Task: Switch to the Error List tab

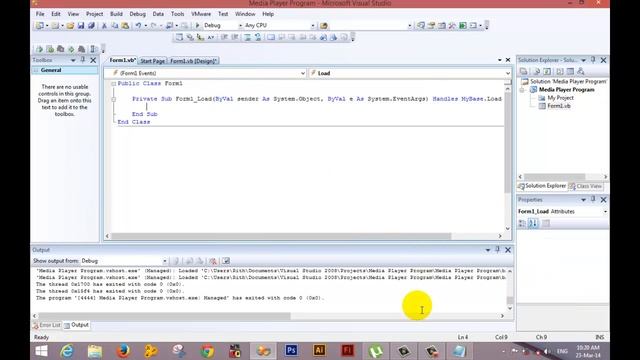Action: click(47, 325)
